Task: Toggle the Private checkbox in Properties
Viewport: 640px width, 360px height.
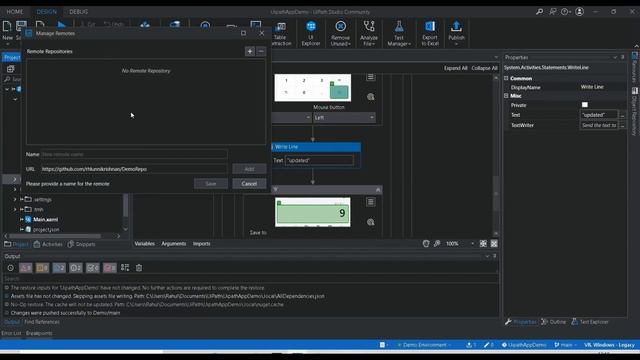Action: click(x=585, y=105)
